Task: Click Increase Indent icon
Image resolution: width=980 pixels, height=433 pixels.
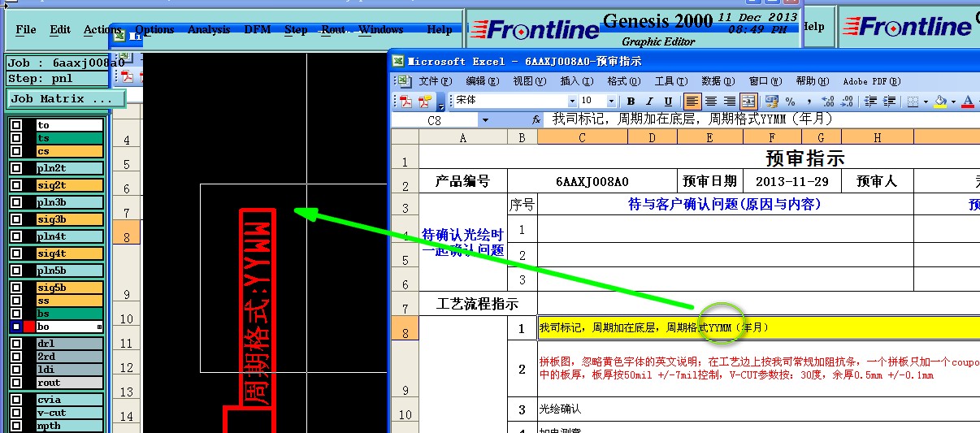Action: [x=888, y=102]
